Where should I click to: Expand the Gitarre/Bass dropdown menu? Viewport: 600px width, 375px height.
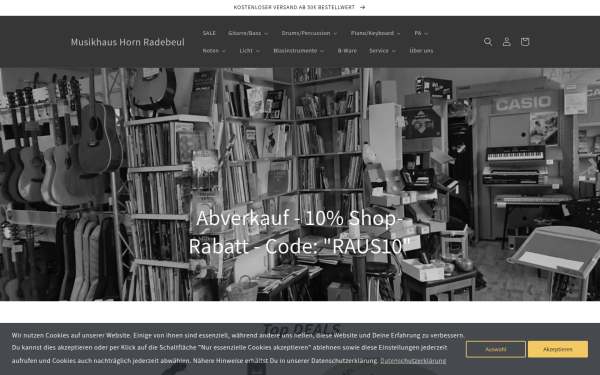coord(248,33)
